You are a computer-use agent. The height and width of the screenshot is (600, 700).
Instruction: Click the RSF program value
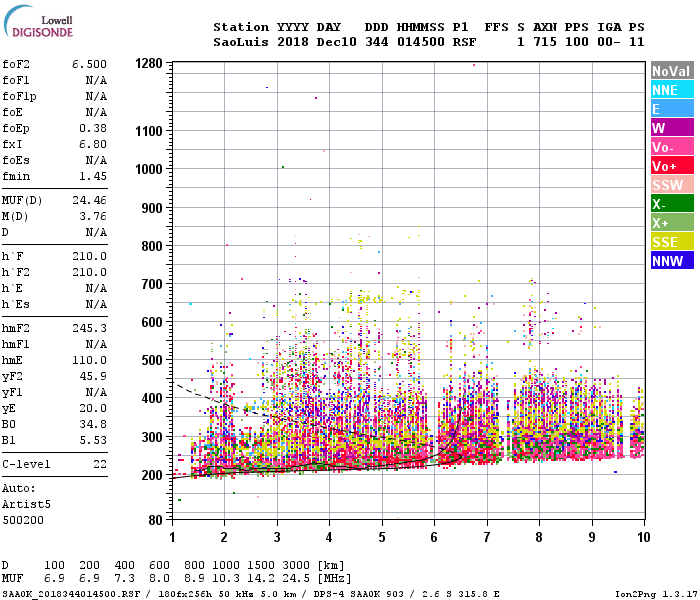click(464, 42)
